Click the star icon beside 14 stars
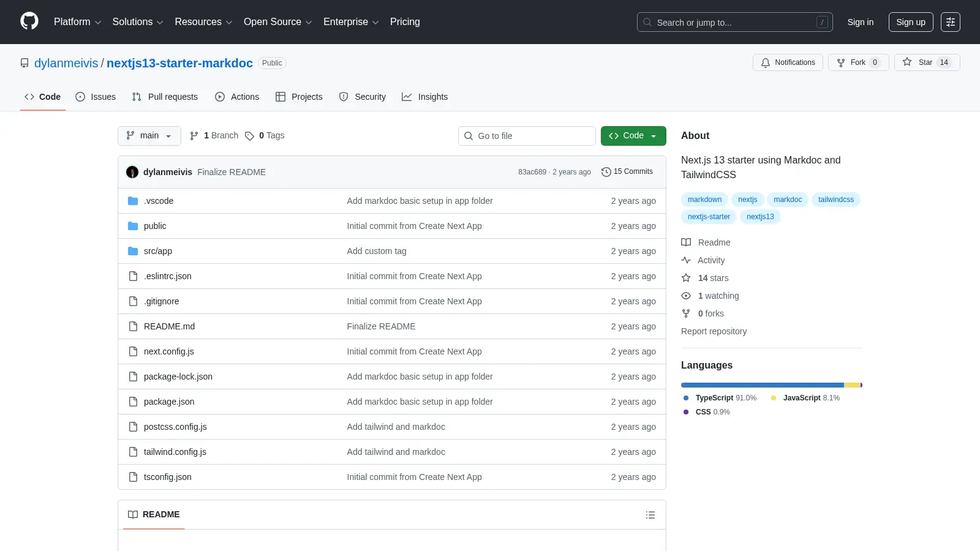Screen dimensions: 980x551 click(686, 278)
